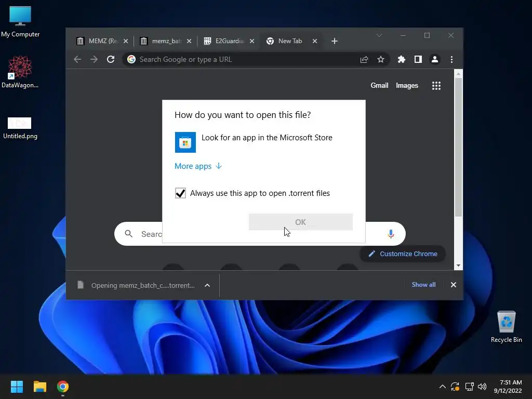
Task: Open the Images link
Action: pos(407,86)
